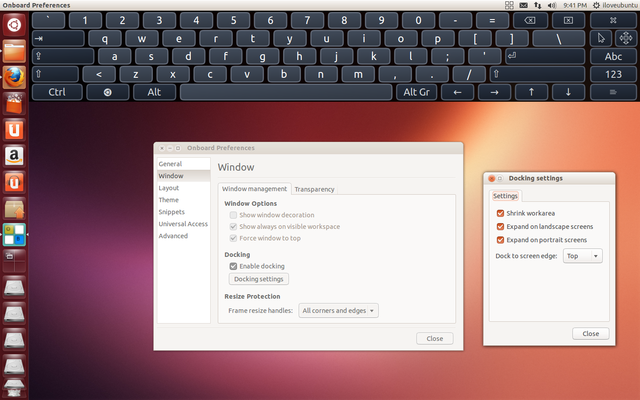This screenshot has width=640, height=400.
Task: Tap the Alt Gr key
Action: click(x=416, y=92)
